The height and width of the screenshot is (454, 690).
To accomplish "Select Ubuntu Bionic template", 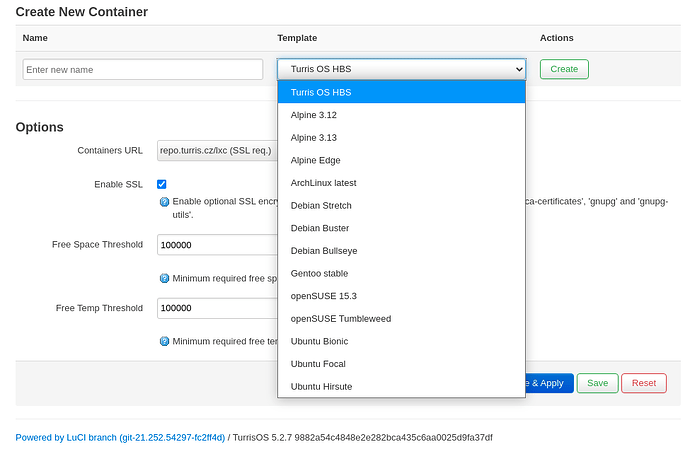I will [401, 341].
